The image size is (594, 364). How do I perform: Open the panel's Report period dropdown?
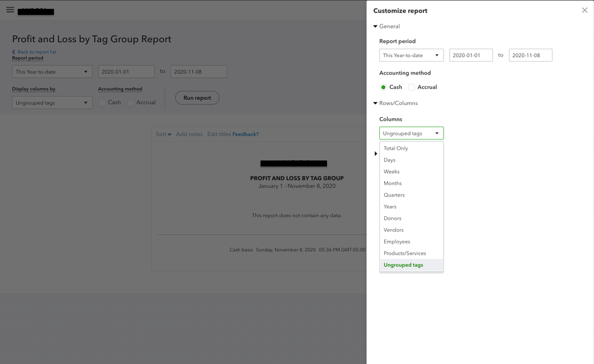coord(411,55)
